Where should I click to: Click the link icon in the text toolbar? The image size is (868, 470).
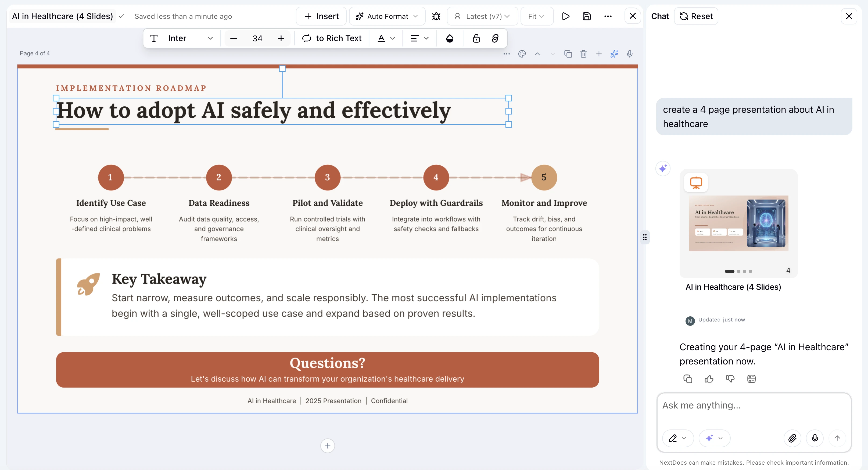pos(495,38)
